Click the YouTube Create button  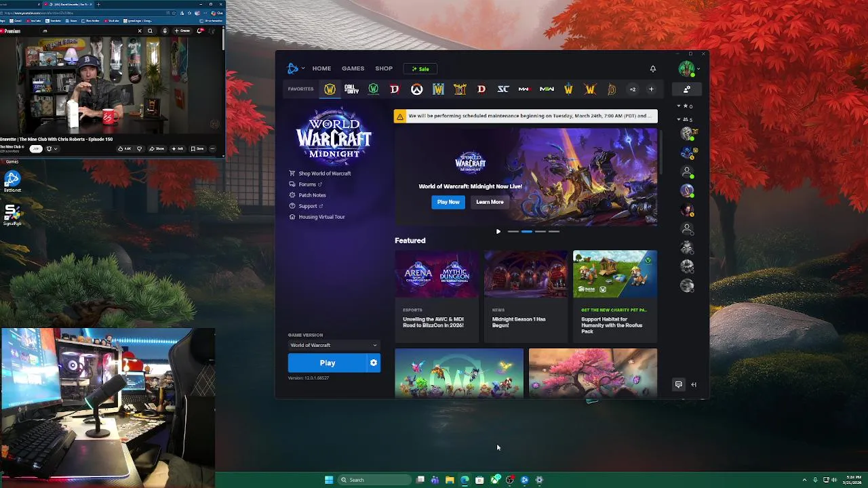coord(182,30)
